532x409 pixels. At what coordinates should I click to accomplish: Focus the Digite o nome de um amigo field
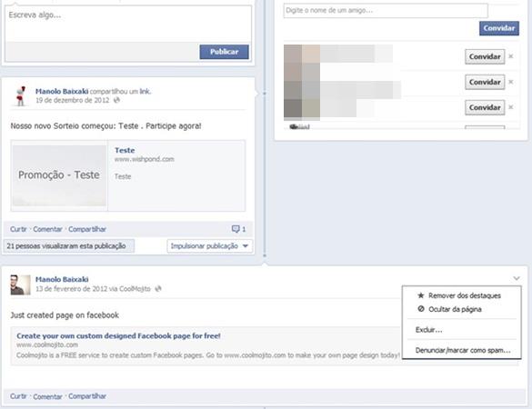pos(386,11)
